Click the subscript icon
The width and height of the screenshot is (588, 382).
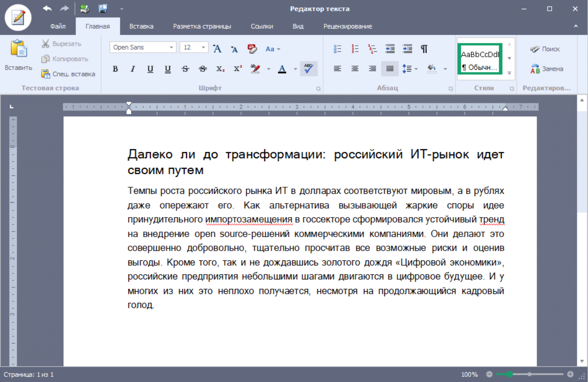tap(220, 69)
